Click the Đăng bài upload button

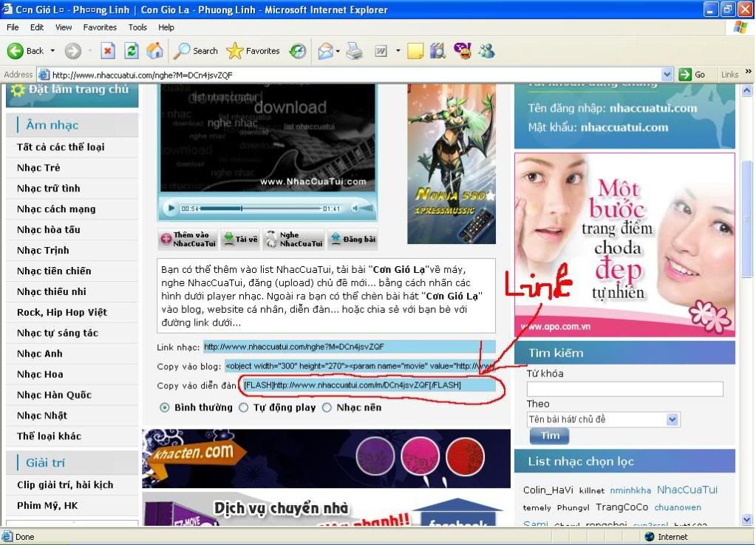click(353, 239)
